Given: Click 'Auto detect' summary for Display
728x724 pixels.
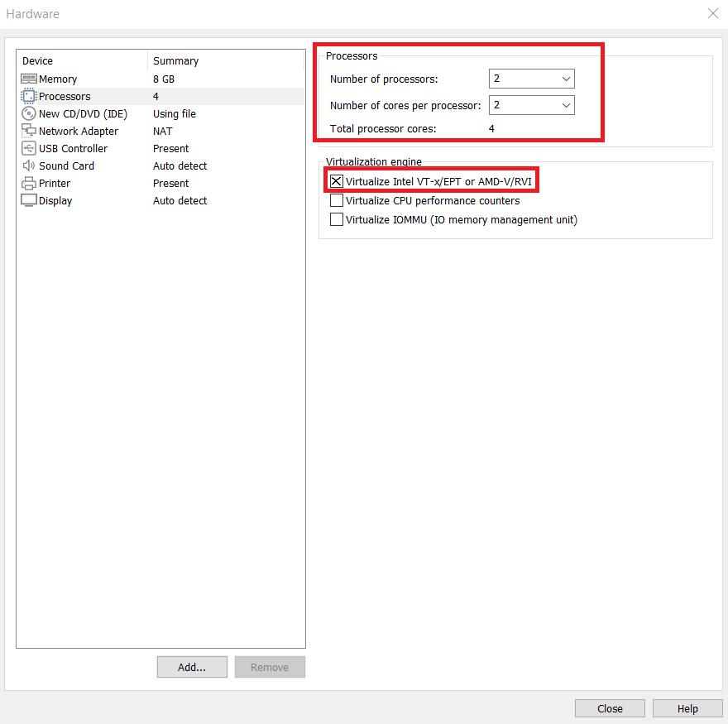Looking at the screenshot, I should click(180, 200).
